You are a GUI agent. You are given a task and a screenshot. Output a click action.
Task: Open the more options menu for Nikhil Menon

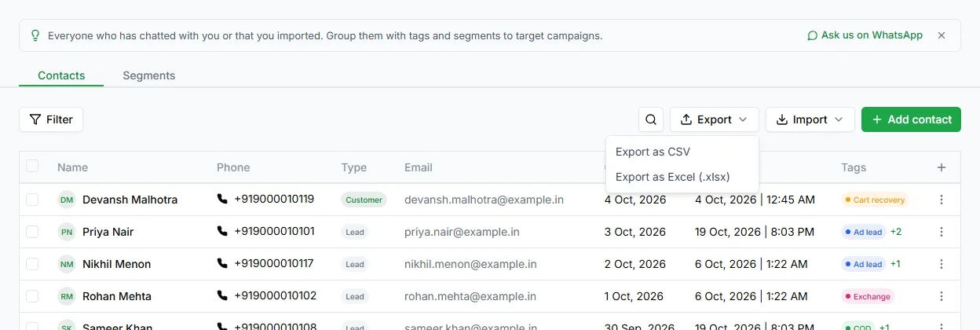coord(942,264)
